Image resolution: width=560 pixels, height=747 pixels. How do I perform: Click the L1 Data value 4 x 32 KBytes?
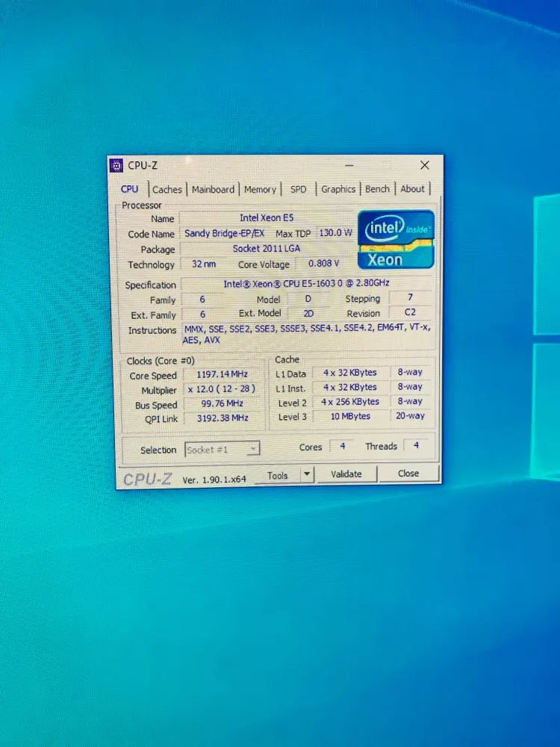point(350,373)
